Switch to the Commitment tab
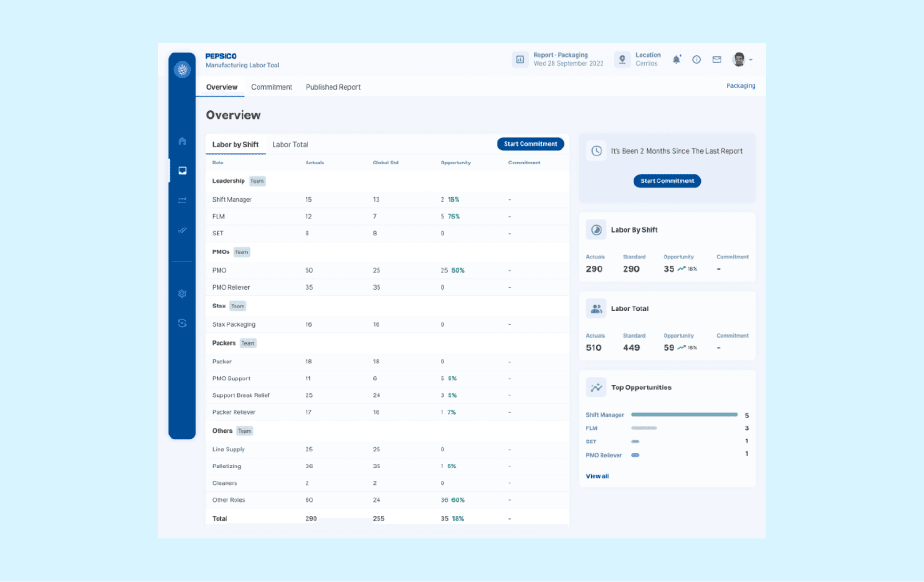 [x=272, y=87]
